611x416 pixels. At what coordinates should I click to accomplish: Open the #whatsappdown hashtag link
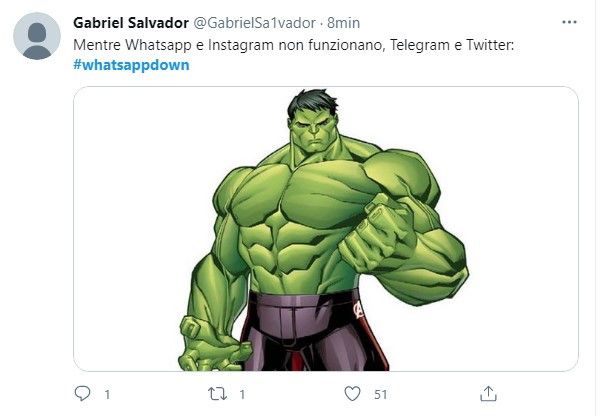(131, 65)
